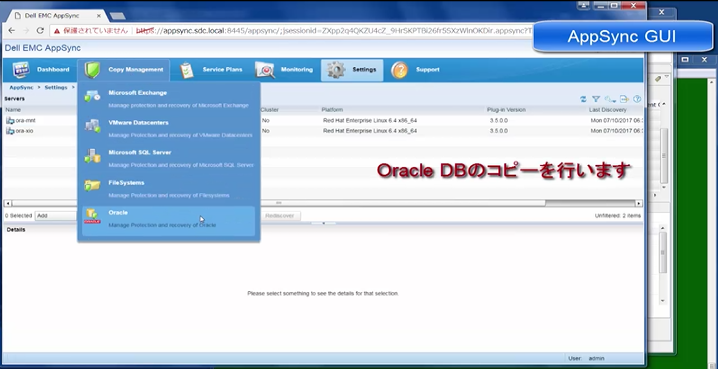Click the AppSync breadcrumb link
Screen dimensions: 718x369
click(21, 87)
